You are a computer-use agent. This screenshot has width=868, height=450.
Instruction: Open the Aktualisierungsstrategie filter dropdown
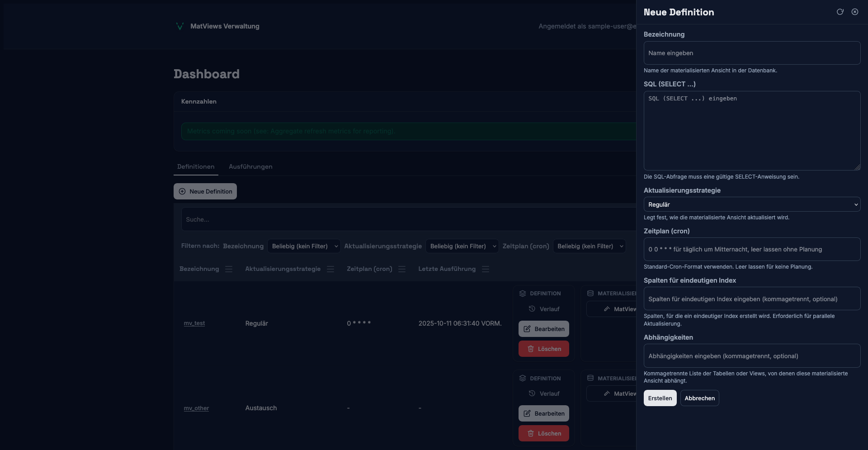[x=462, y=246]
